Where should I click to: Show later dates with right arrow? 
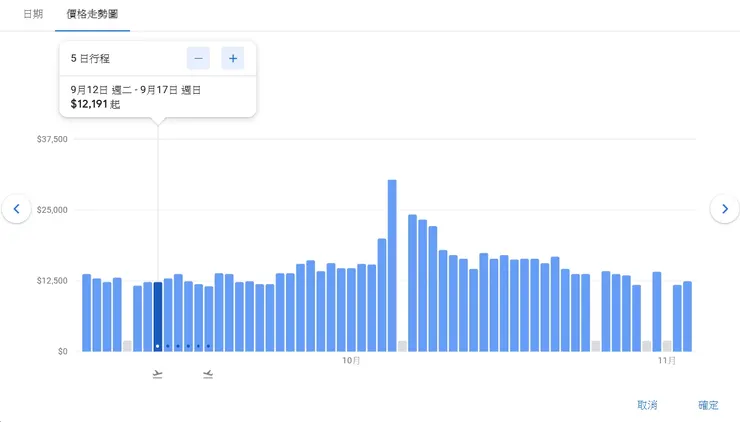[x=724, y=209]
